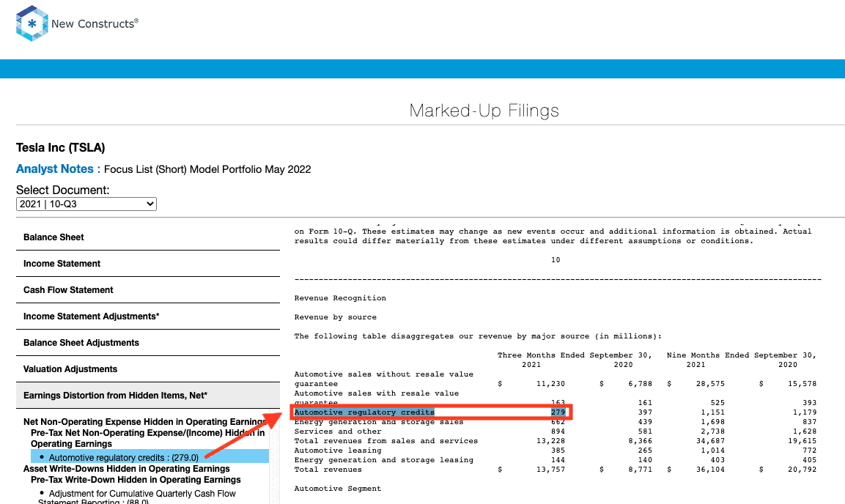Click the 1,151 regulatory credits value
Image resolution: width=845 pixels, height=504 pixels.
coord(713,412)
